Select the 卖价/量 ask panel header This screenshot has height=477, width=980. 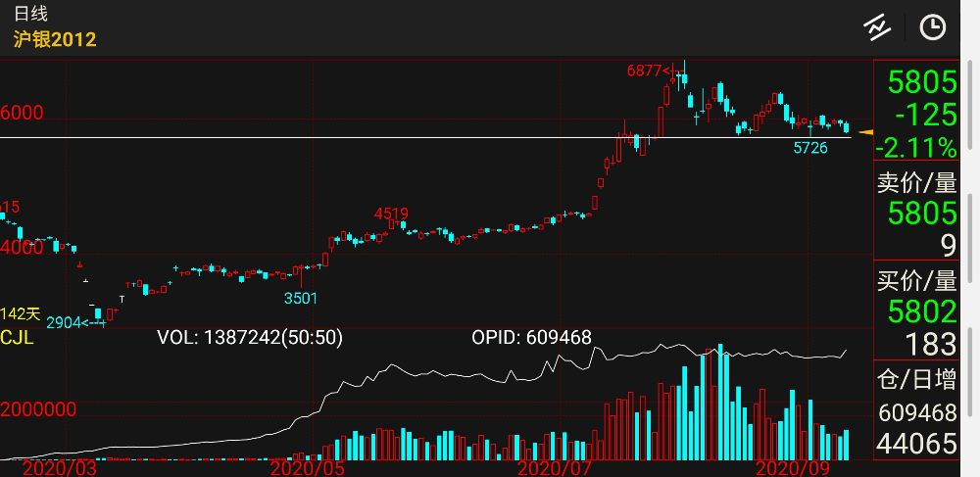[x=915, y=182]
